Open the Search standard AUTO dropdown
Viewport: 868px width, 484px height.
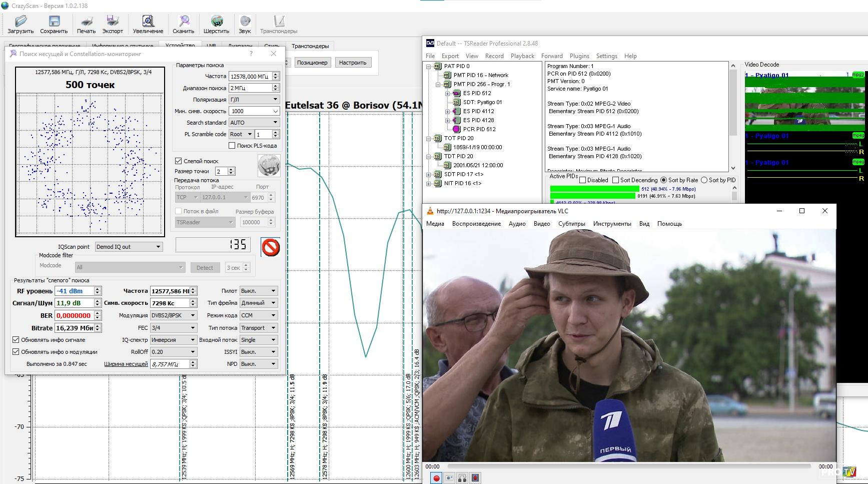click(x=254, y=123)
